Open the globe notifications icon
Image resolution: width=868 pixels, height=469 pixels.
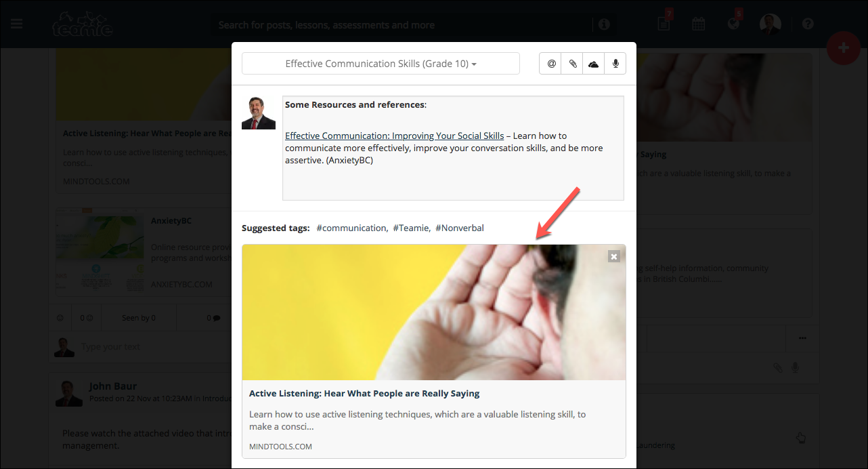[734, 23]
